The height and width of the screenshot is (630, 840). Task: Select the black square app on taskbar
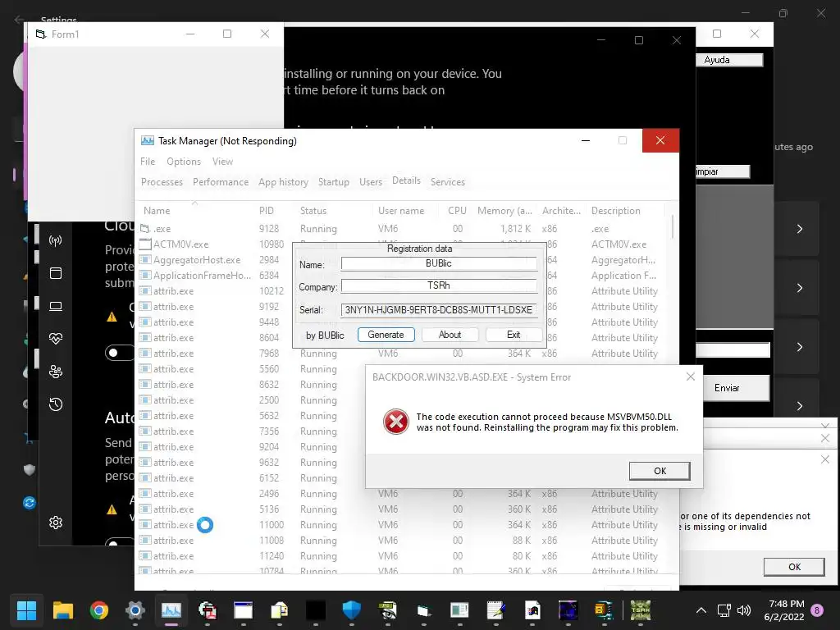coord(316,610)
